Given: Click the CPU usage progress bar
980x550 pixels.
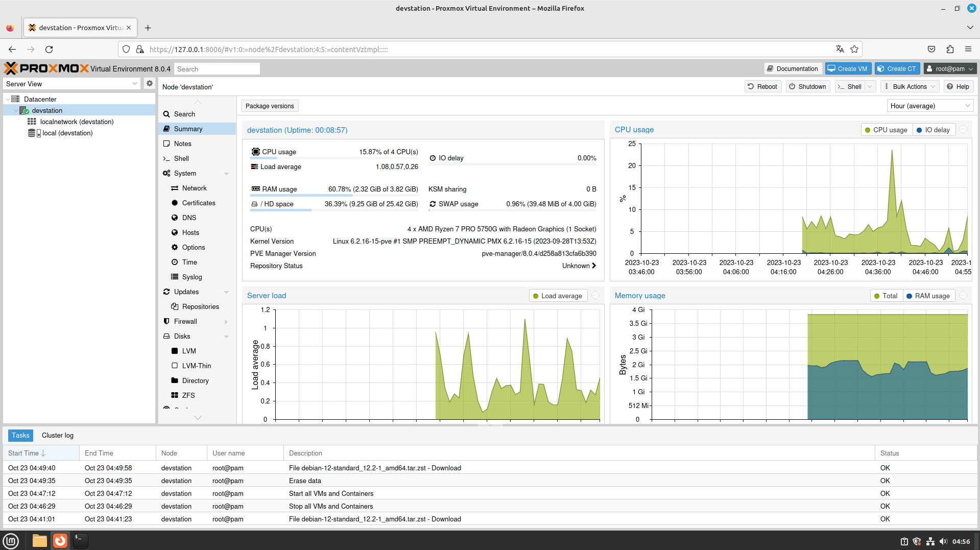Looking at the screenshot, I should (x=334, y=158).
